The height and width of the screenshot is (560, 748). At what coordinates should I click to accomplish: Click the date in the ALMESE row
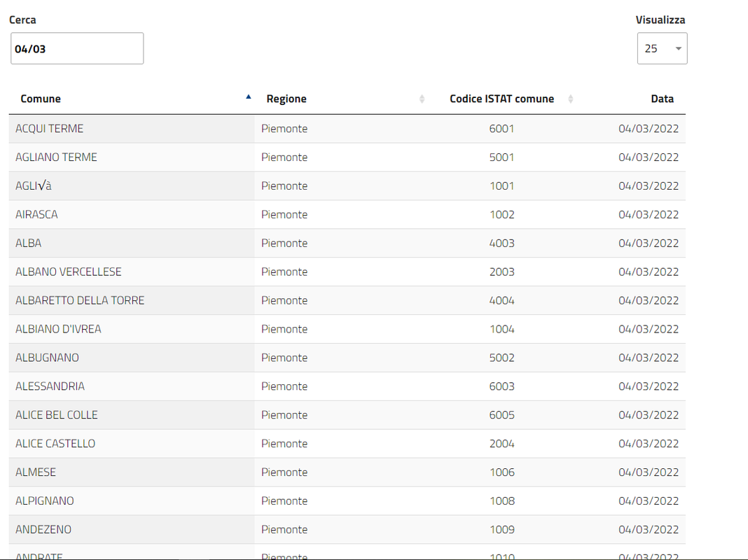[x=649, y=472]
